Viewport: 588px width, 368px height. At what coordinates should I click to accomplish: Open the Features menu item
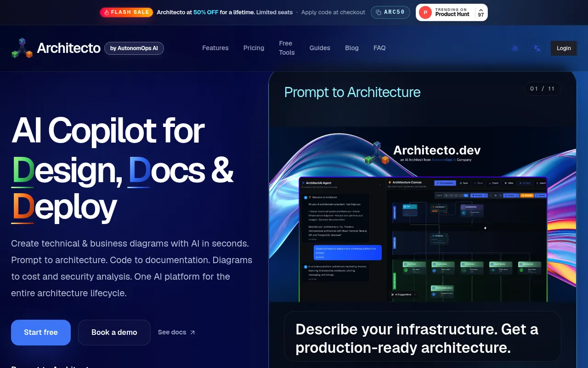(215, 48)
